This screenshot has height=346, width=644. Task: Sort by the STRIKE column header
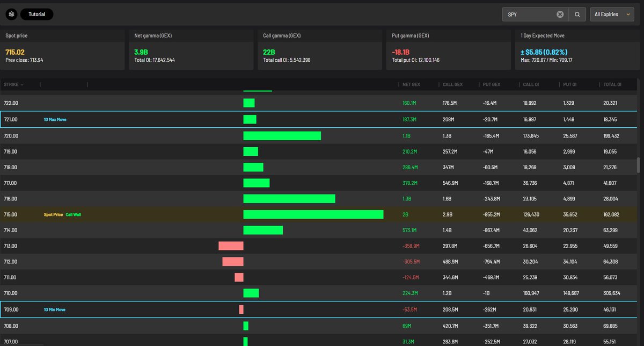click(x=13, y=84)
